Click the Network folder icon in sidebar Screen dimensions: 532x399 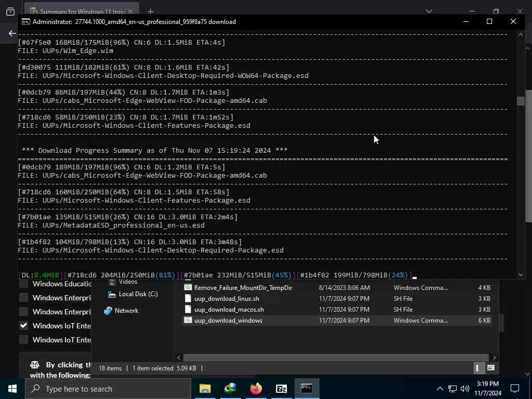click(108, 311)
